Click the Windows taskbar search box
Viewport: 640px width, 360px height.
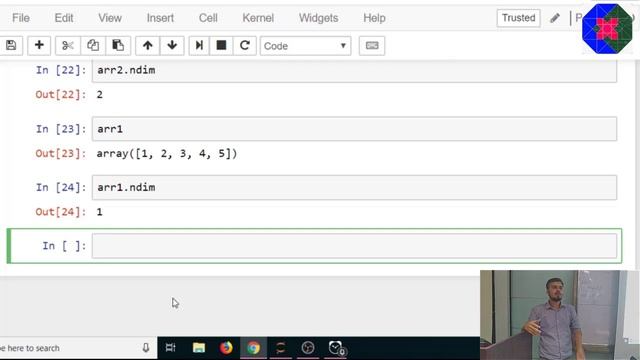click(x=78, y=348)
